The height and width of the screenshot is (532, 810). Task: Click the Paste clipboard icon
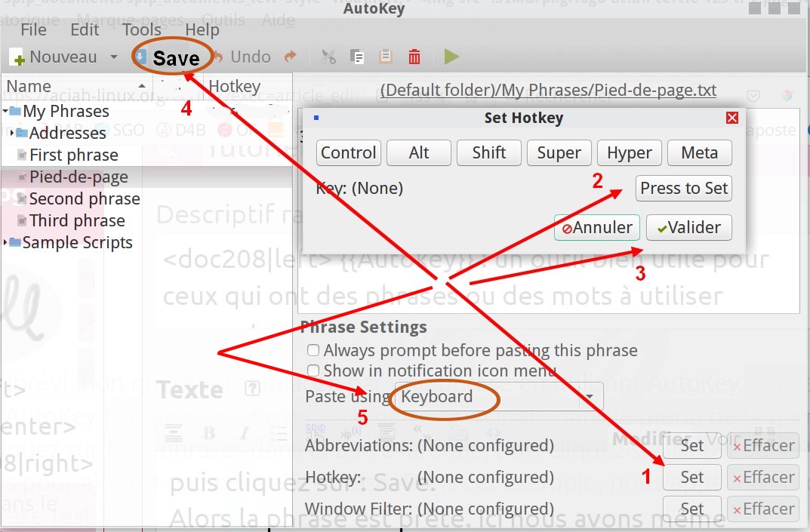385,57
